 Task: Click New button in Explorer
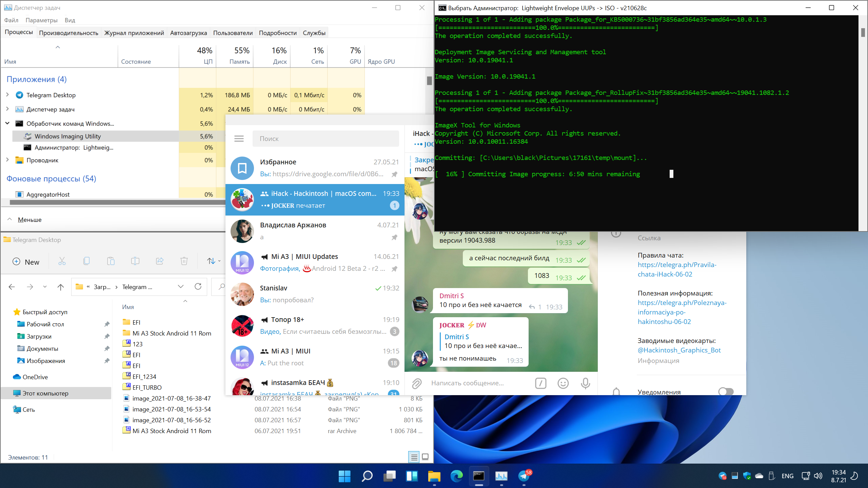tap(26, 262)
